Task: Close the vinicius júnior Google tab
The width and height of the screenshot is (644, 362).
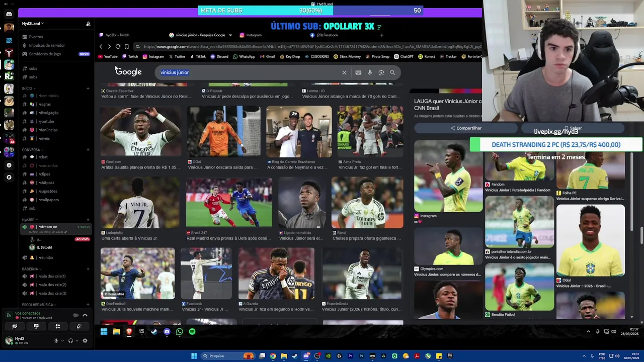Action: click(x=230, y=35)
